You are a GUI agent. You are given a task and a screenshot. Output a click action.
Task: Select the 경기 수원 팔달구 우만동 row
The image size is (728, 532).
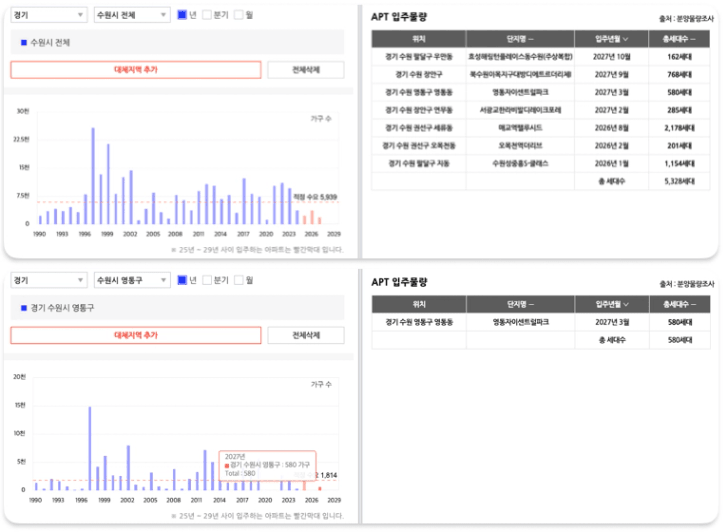[x=540, y=57]
